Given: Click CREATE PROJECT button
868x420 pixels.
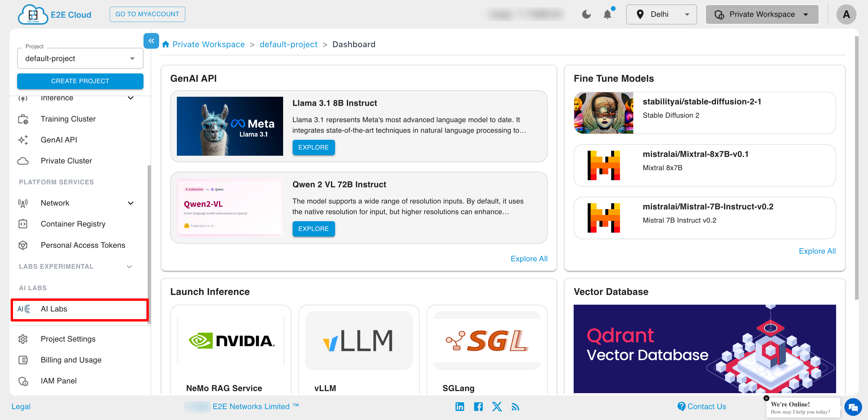Looking at the screenshot, I should coord(80,81).
